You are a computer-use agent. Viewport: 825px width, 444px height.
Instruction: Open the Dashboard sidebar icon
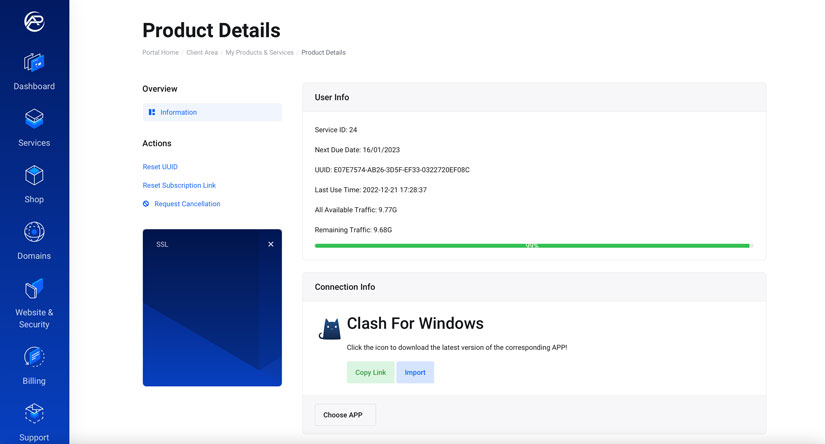[34, 64]
